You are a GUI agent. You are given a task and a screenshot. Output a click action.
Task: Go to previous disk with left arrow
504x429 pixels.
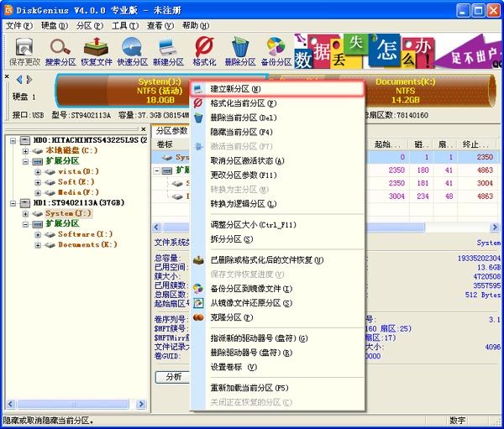(x=19, y=80)
